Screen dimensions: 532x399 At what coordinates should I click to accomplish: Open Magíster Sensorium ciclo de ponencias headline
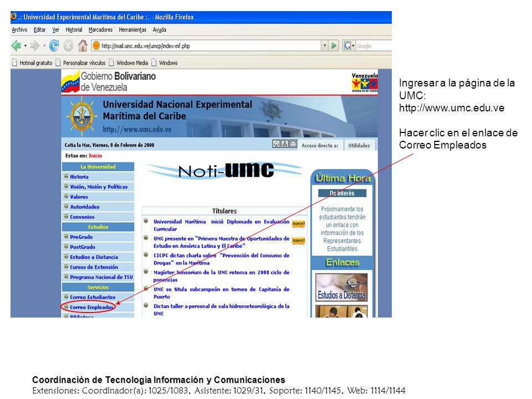221,276
